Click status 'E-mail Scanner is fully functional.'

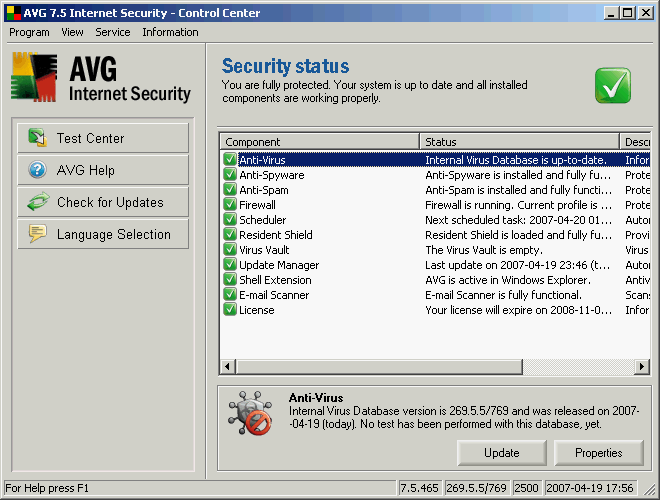click(x=503, y=295)
